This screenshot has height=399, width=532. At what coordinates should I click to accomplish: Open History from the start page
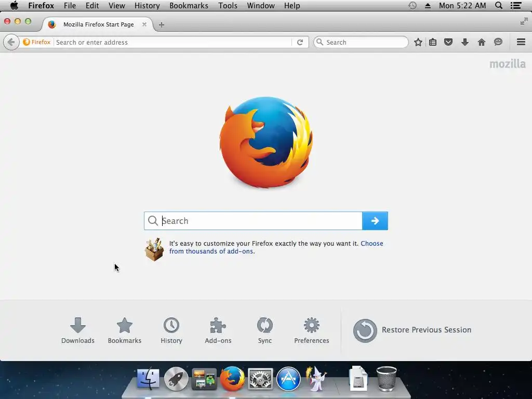click(171, 330)
